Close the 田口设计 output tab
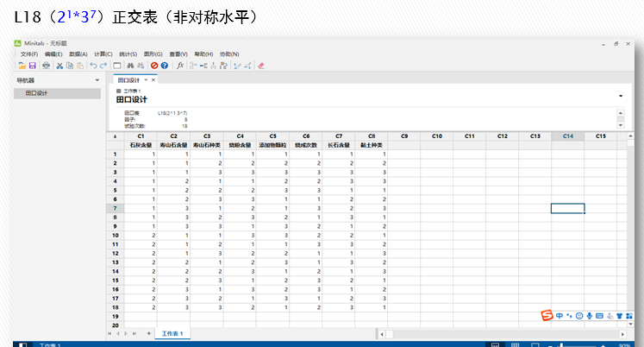This screenshot has width=644, height=347. [x=153, y=80]
